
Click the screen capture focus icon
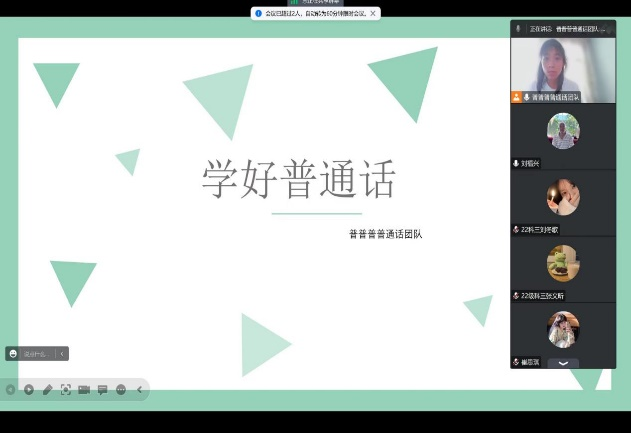click(66, 389)
